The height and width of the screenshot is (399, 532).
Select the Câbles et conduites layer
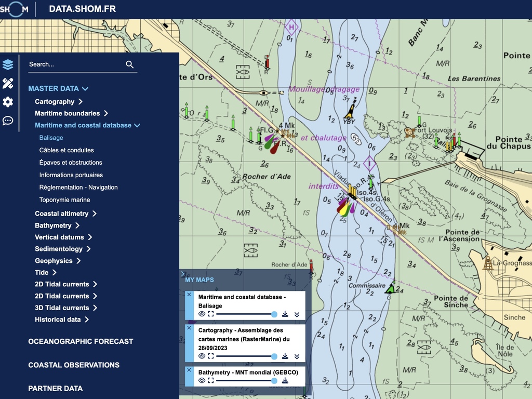point(66,150)
